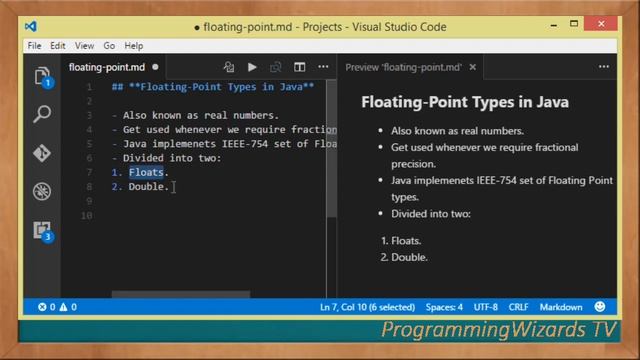Click the feedback smiley in status bar
The image size is (640, 360).
(600, 307)
